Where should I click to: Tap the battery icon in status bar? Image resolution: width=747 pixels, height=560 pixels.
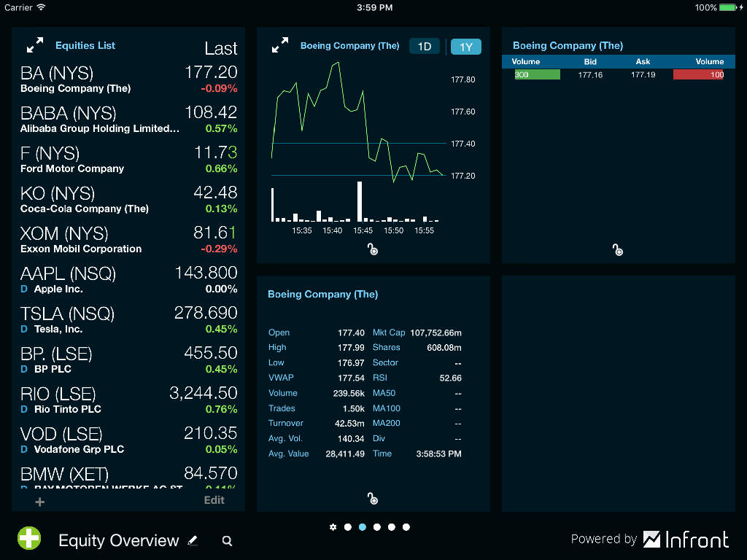tap(727, 7)
